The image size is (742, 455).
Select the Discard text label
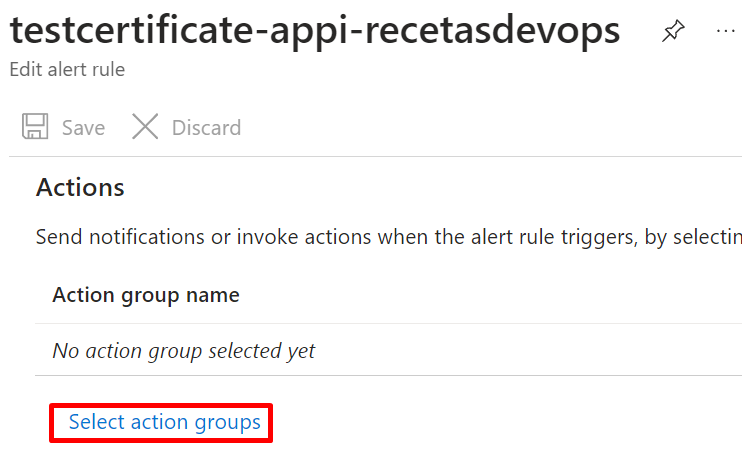207,128
